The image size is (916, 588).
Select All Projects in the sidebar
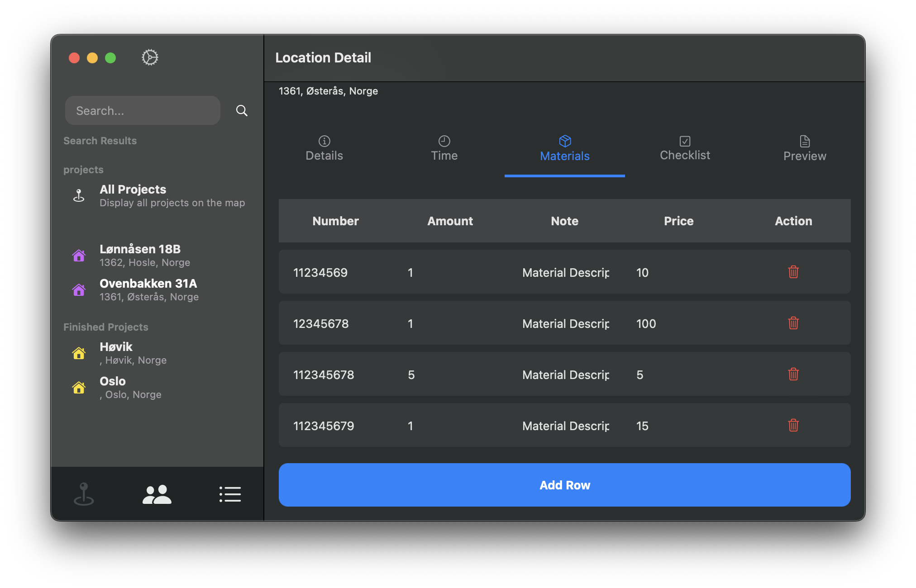(x=157, y=196)
